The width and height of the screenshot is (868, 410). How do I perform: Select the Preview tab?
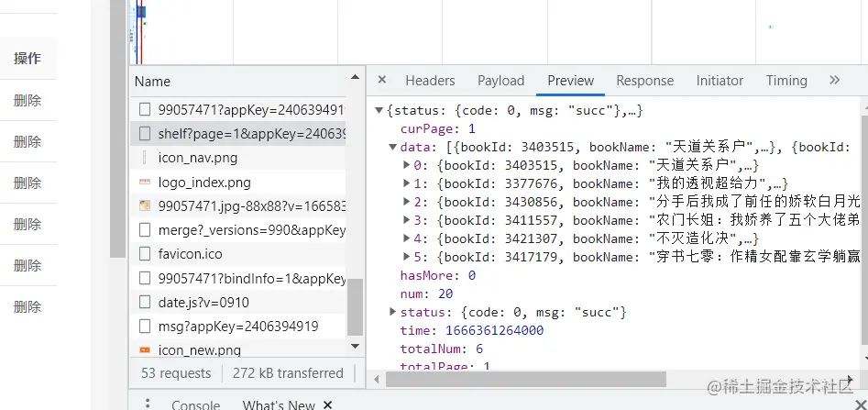[x=571, y=81]
